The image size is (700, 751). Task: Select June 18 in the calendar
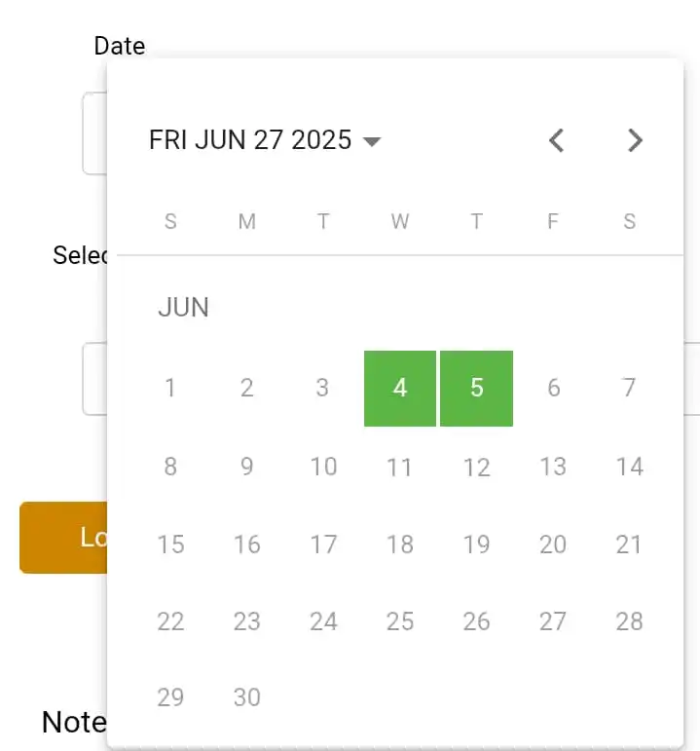click(400, 544)
